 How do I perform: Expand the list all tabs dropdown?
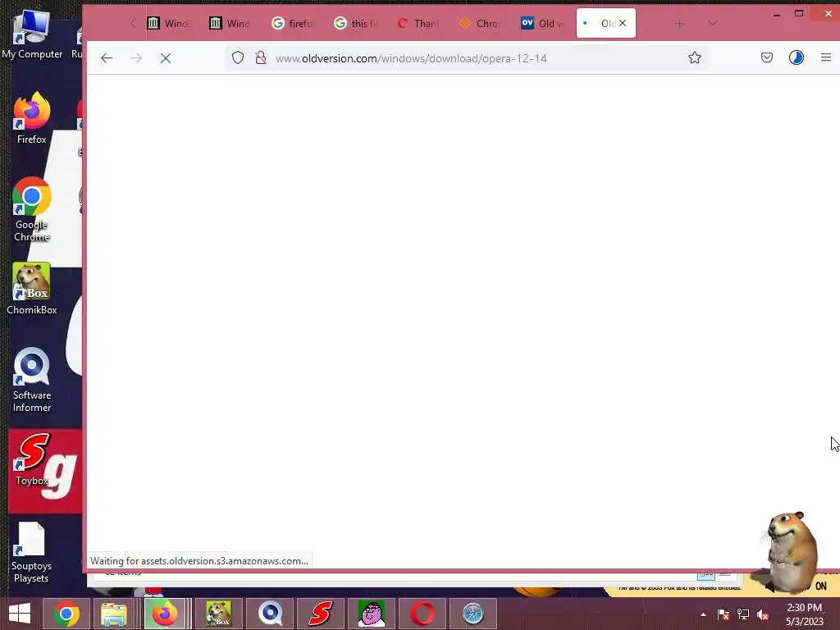pos(713,23)
